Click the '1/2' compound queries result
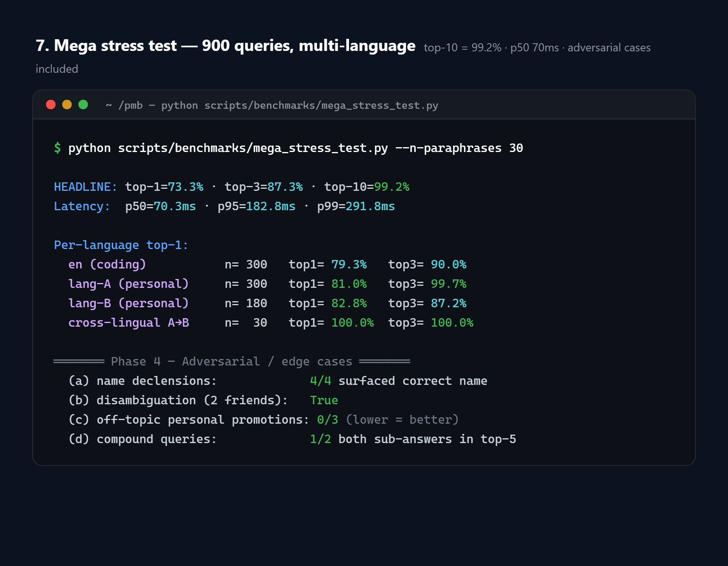 pos(321,439)
